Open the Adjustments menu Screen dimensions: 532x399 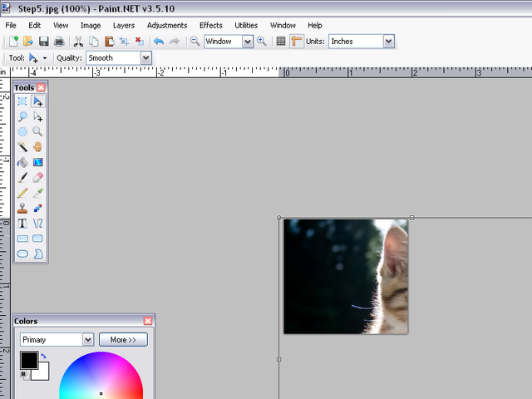[167, 26]
